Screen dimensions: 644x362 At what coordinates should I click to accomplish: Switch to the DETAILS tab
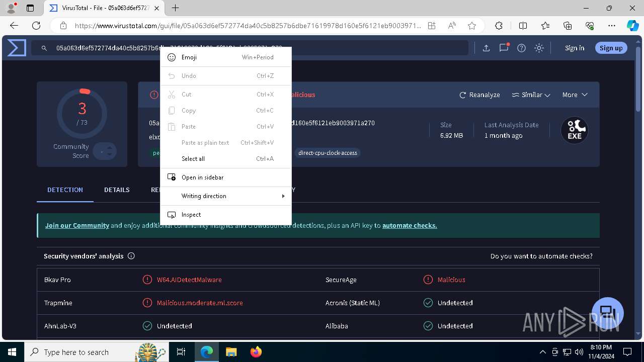tap(117, 190)
